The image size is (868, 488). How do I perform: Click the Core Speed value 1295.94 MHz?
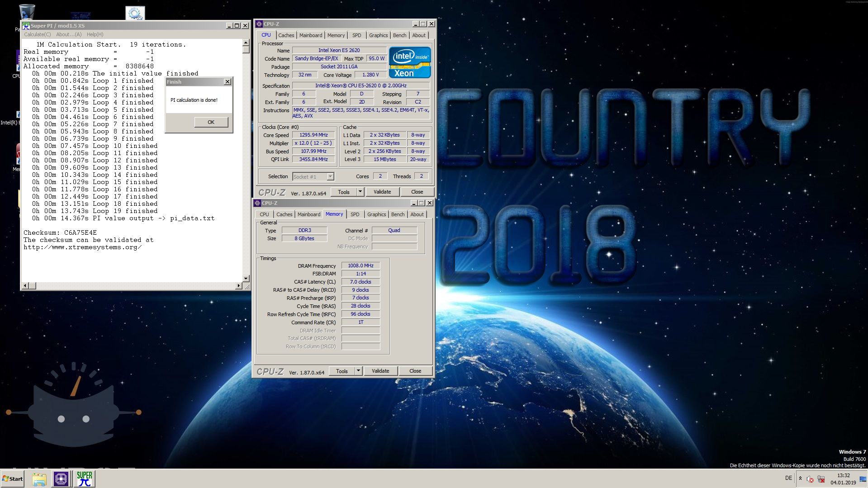(313, 135)
